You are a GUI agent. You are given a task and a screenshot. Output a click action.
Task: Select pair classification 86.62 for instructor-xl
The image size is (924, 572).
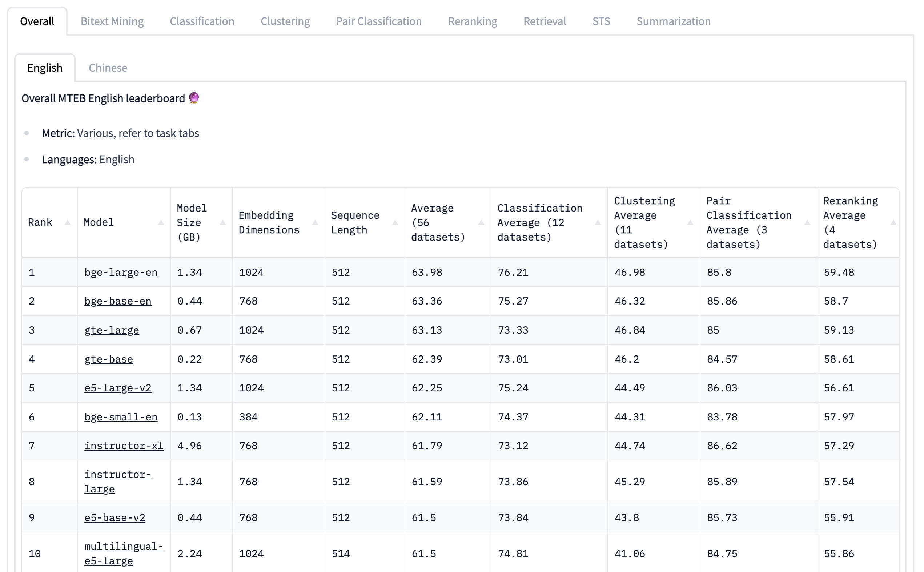tap(722, 446)
